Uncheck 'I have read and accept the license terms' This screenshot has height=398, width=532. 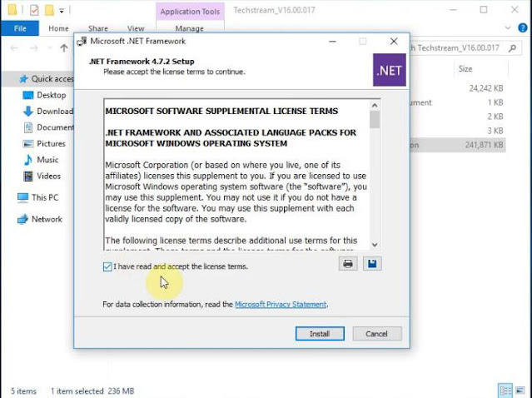pyautogui.click(x=107, y=266)
